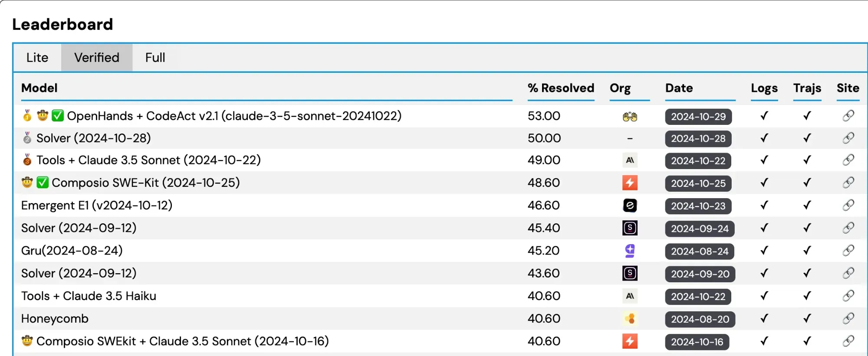The height and width of the screenshot is (356, 868).
Task: Click the OpenHands org hands icon
Action: (630, 117)
